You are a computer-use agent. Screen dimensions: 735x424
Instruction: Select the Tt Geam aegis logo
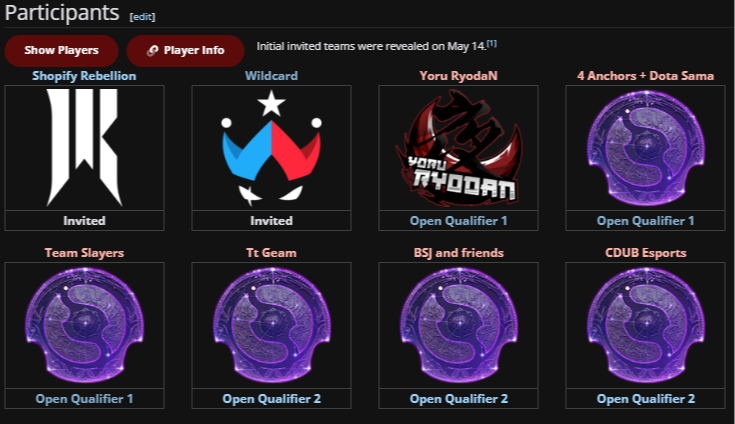[x=271, y=325]
